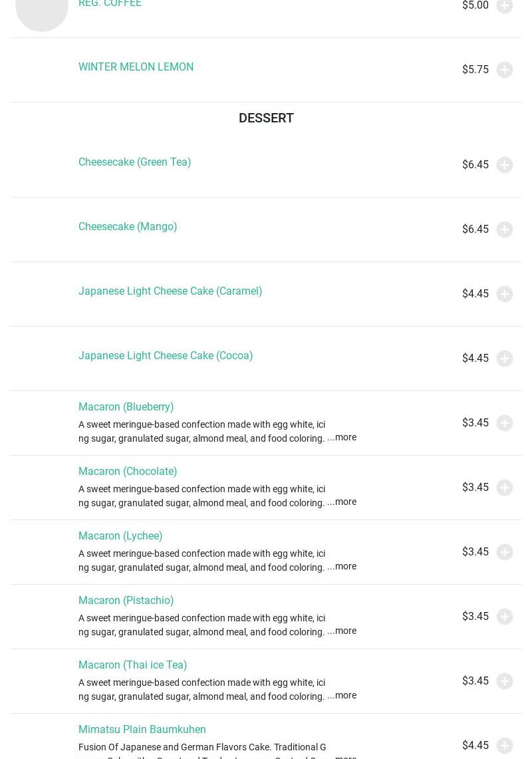Select the Mimatsu Plain Baumkuhen item
The width and height of the screenshot is (532, 759).
tap(142, 729)
